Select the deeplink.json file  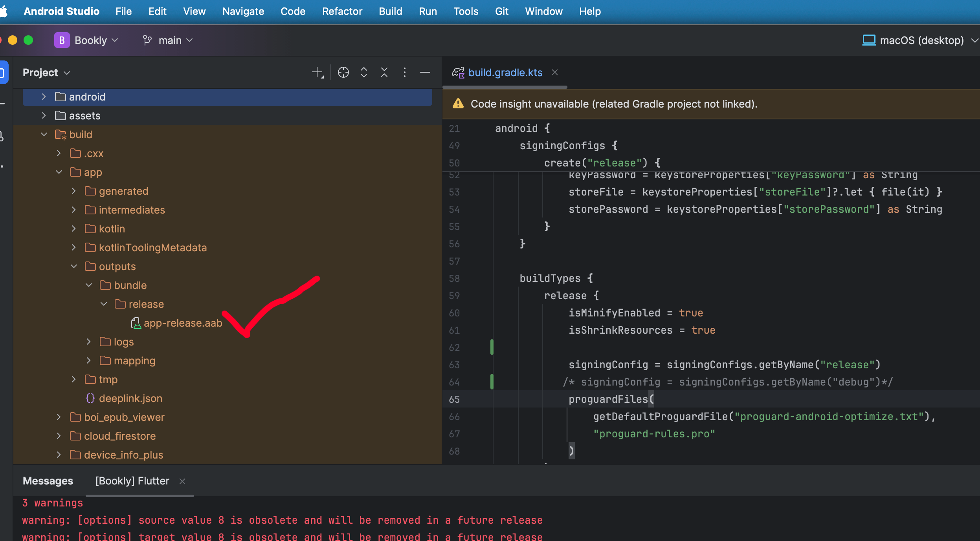pyautogui.click(x=130, y=398)
